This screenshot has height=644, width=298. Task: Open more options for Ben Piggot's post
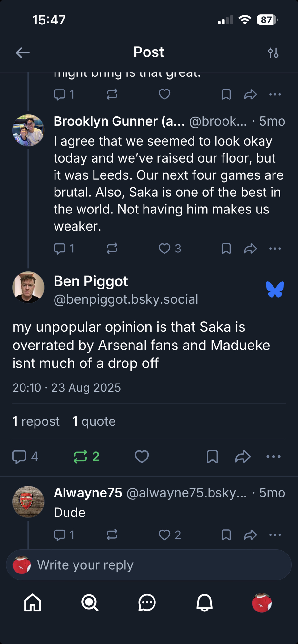pos(273,457)
